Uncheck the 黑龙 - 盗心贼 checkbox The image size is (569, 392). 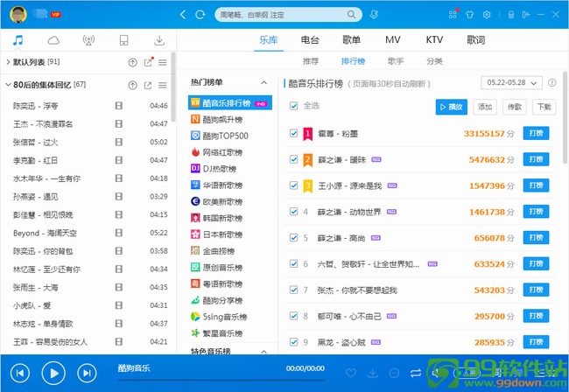[x=293, y=342]
